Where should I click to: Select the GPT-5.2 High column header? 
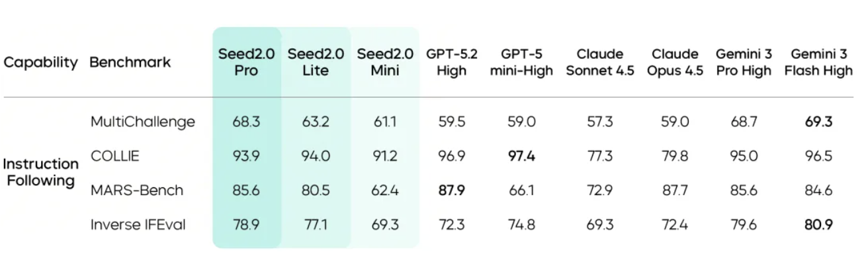coord(451,62)
